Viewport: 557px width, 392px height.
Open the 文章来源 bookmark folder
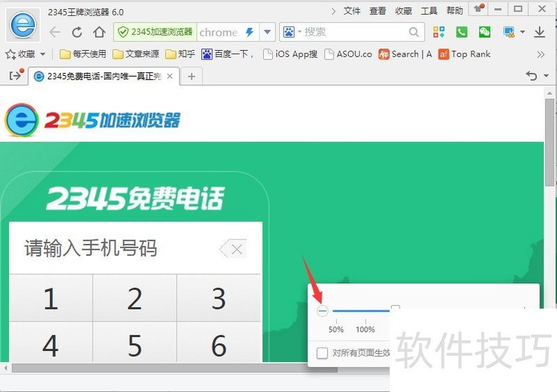[x=136, y=54]
